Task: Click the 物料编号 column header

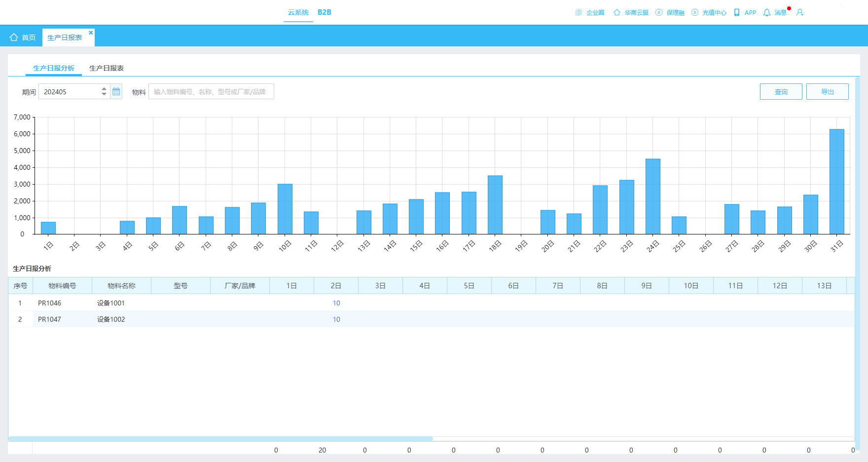Action: (62, 286)
